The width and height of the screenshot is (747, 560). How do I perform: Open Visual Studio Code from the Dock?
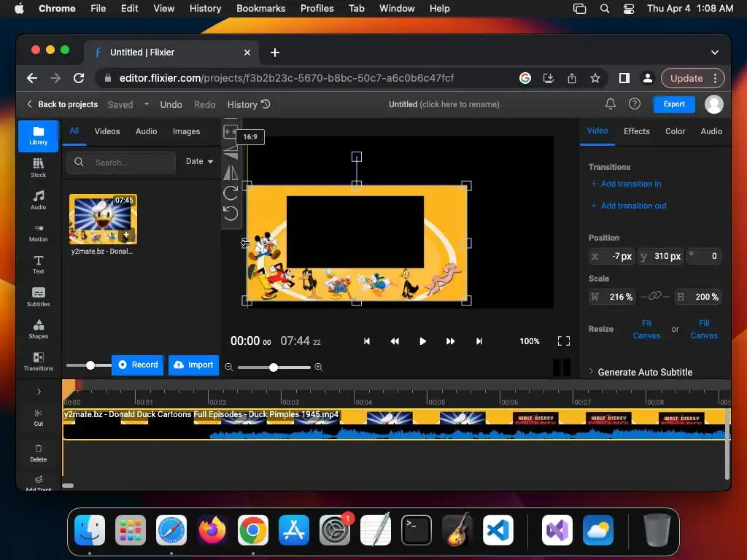(x=498, y=530)
